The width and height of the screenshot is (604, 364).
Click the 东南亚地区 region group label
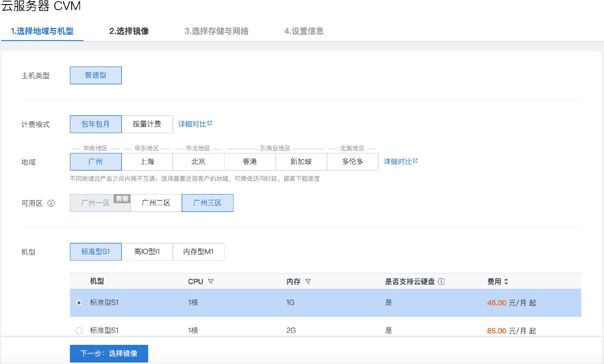point(275,148)
